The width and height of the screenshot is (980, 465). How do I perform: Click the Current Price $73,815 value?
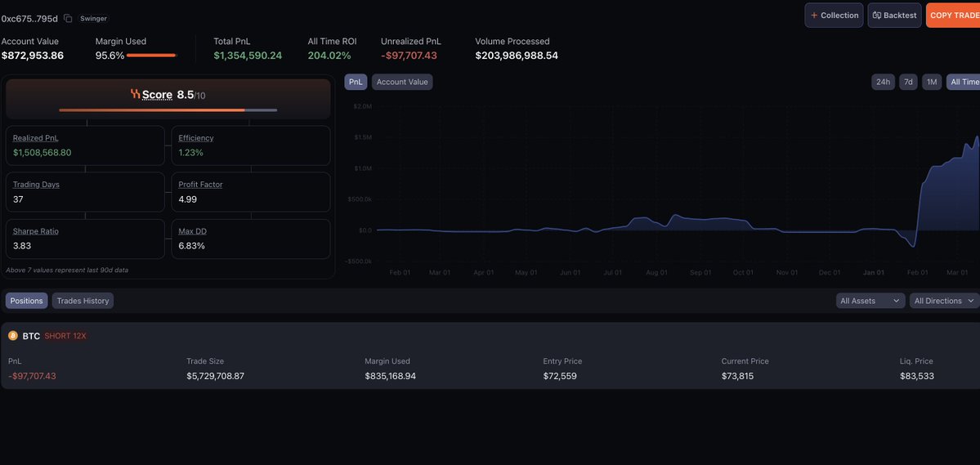[737, 376]
